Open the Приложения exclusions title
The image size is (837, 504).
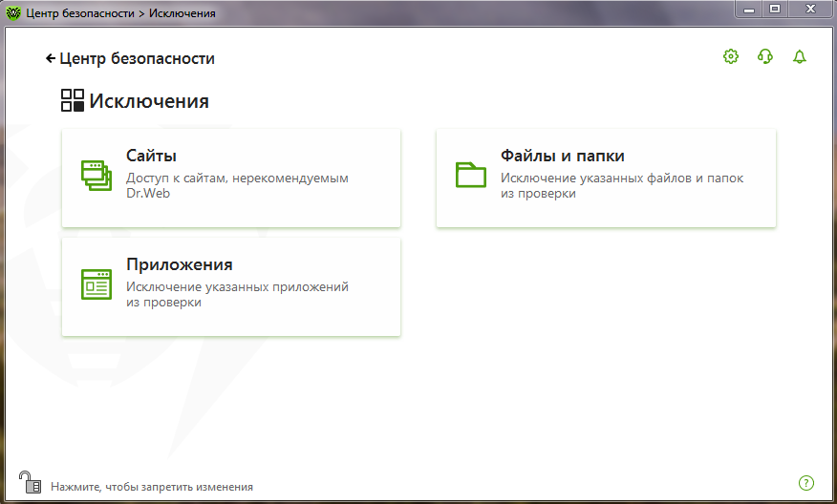click(x=179, y=264)
